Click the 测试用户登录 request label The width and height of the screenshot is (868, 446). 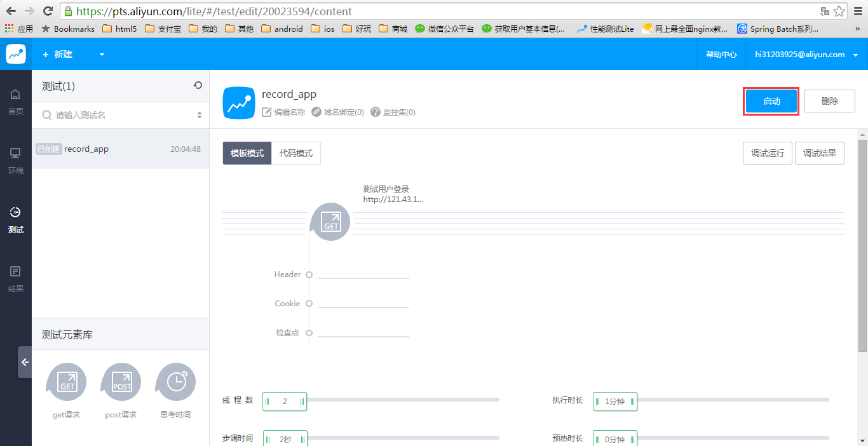(386, 189)
